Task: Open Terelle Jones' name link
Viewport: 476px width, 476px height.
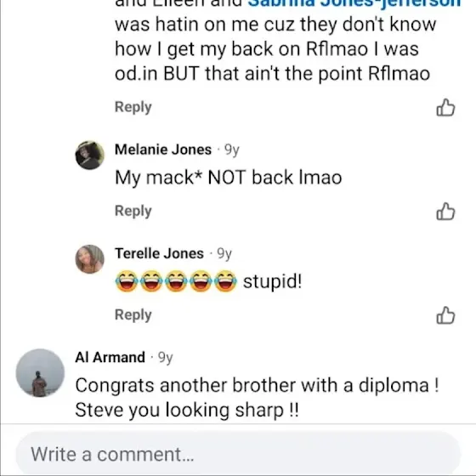Action: 159,253
